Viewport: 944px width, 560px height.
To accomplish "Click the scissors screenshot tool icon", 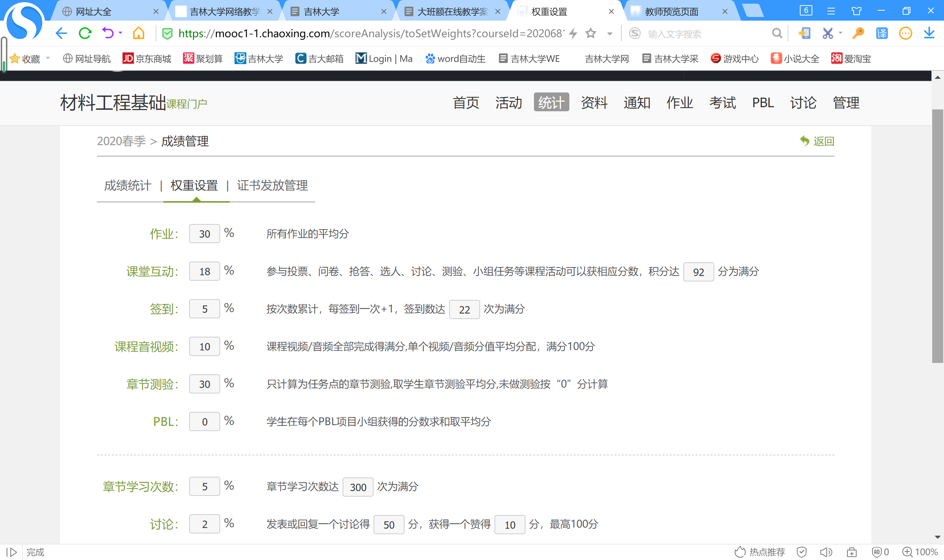I will (x=827, y=33).
